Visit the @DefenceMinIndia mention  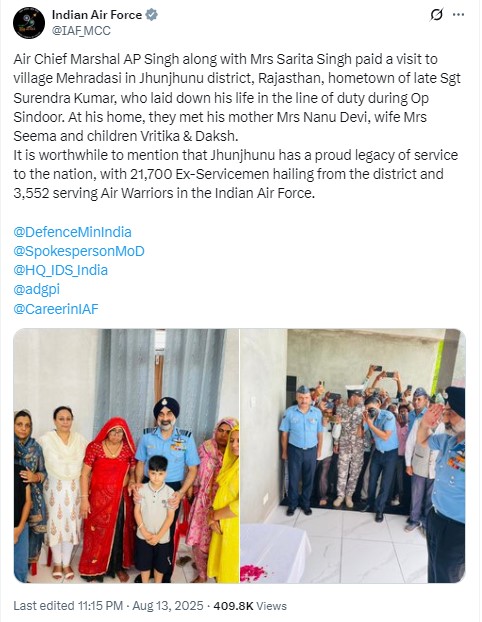(72, 232)
